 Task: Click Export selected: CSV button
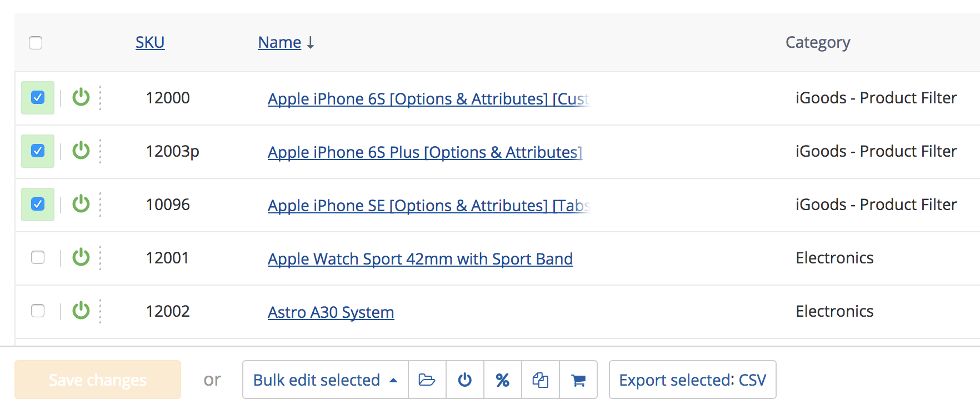click(693, 380)
